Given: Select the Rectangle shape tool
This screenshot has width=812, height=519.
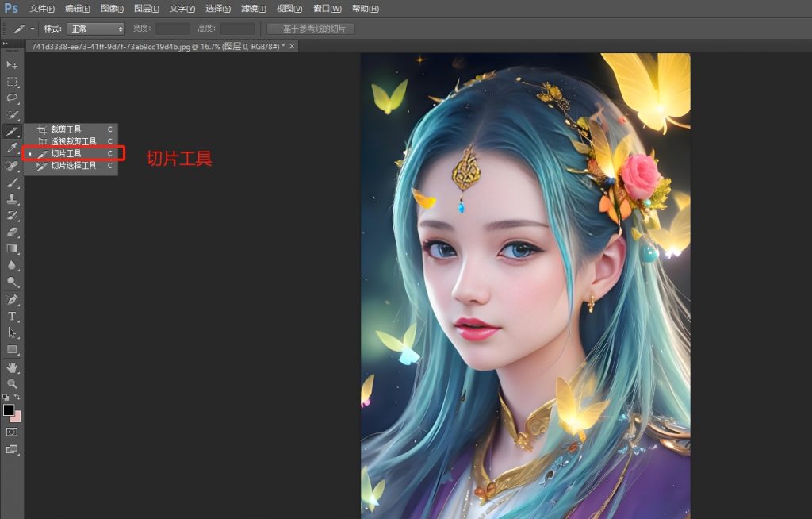Looking at the screenshot, I should tap(12, 349).
